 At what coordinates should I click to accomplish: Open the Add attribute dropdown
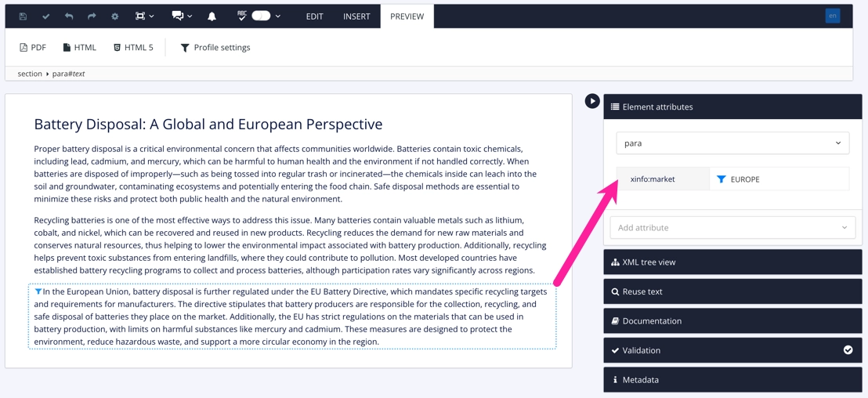[x=733, y=227]
